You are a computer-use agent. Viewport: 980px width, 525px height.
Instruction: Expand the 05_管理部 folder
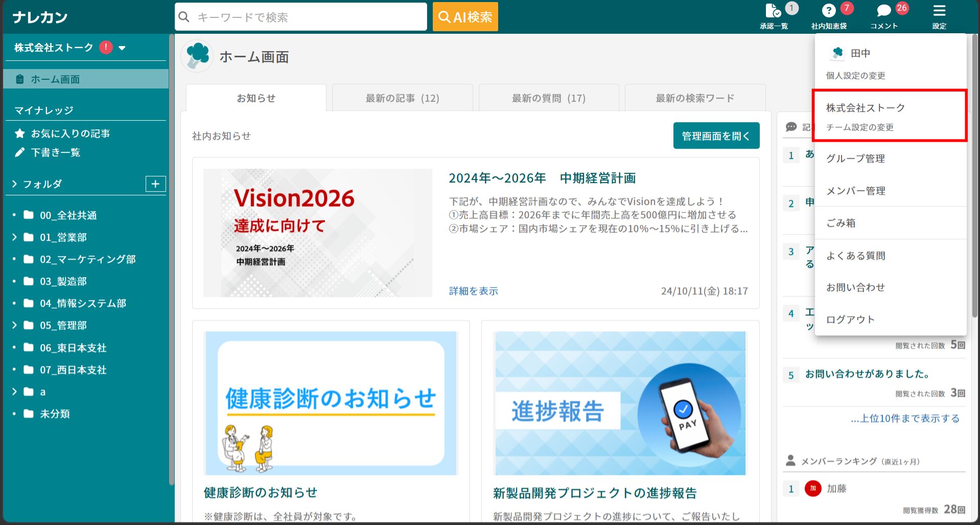(x=14, y=325)
